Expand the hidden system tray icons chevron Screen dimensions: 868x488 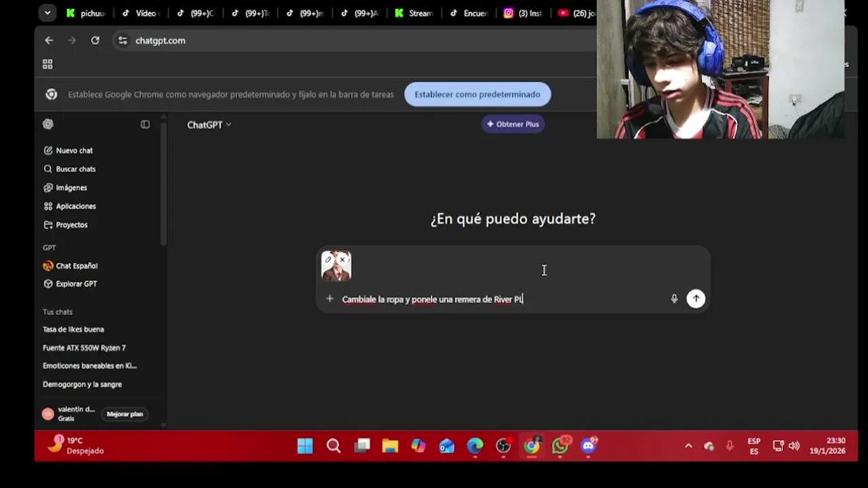688,446
